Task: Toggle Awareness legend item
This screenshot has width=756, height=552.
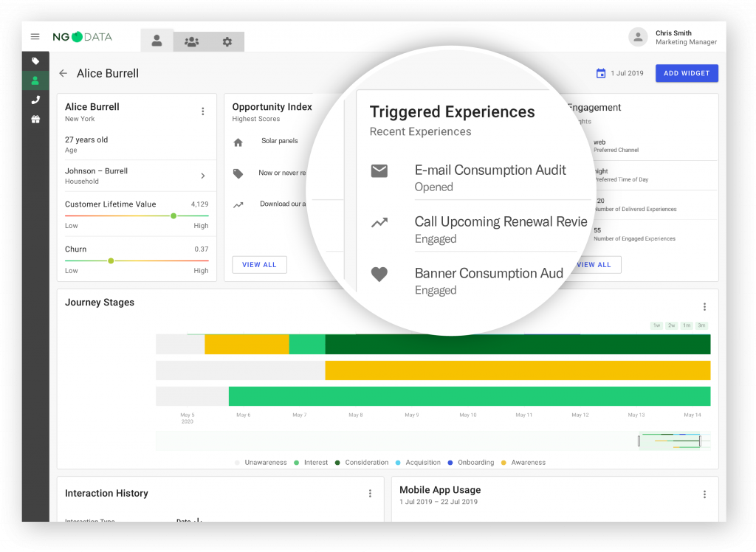Action: click(523, 462)
